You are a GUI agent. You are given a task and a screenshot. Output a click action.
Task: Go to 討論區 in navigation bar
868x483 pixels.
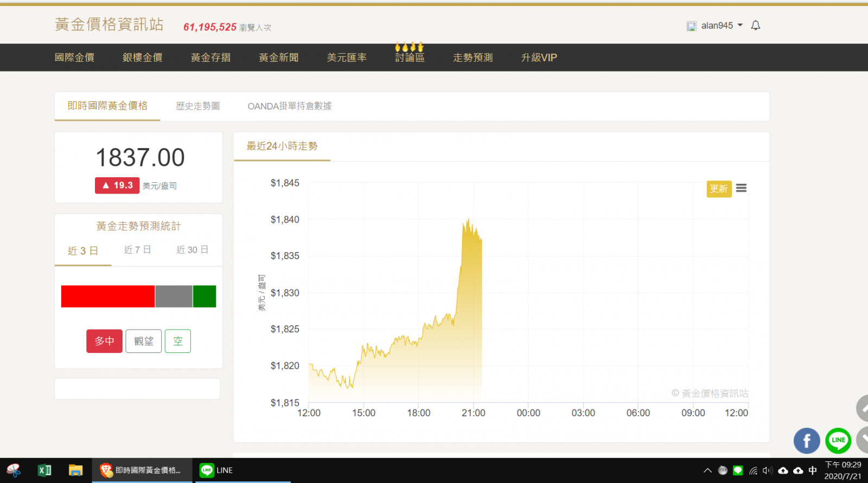tap(410, 57)
